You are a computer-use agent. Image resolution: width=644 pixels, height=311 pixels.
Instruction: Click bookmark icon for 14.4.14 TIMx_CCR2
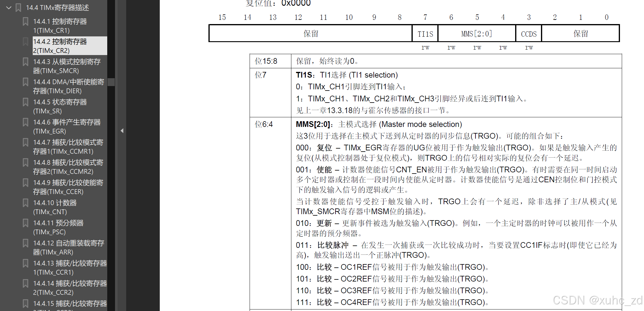tap(26, 283)
